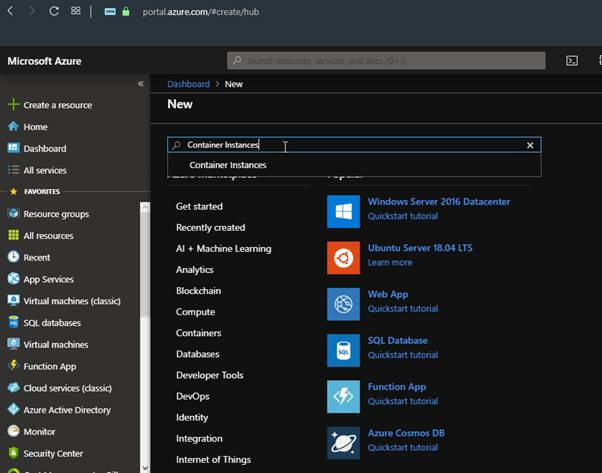Viewport: 602px width, 473px height.
Task: Click Virtual machines (classic) monitor icon
Action: pos(13,300)
